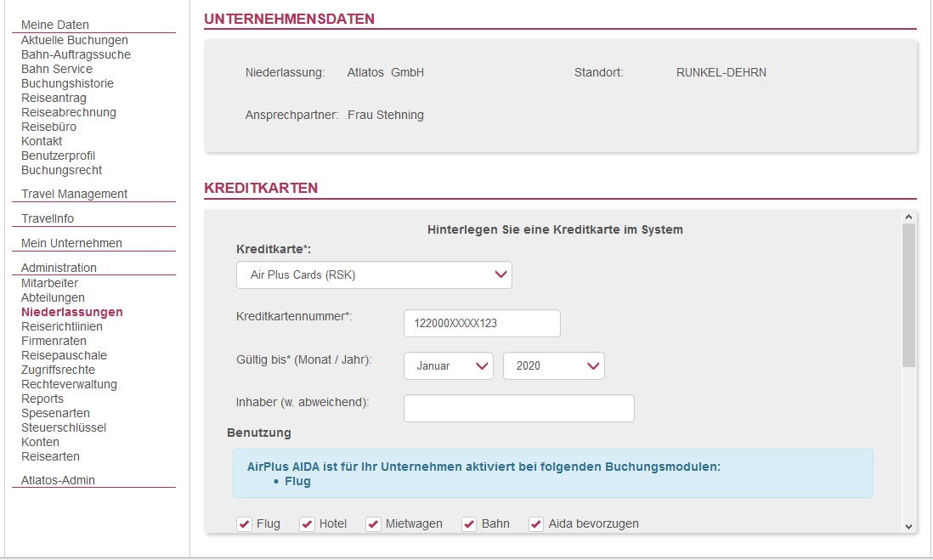This screenshot has width=933, height=560.
Task: Click the Frau Stehning contact text
Action: [386, 115]
